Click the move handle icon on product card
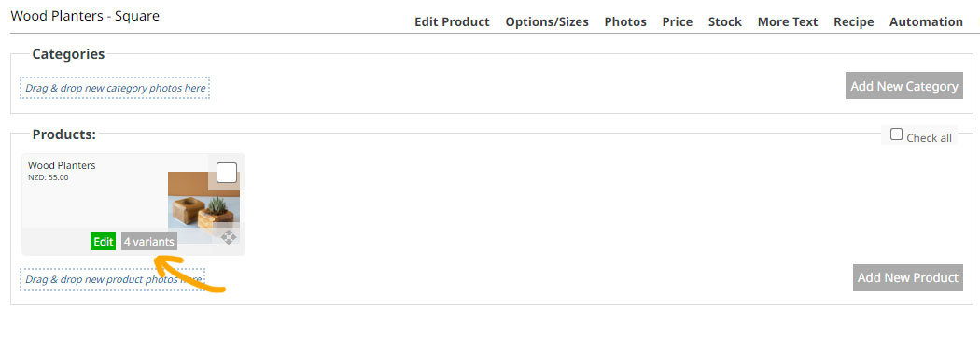This screenshot has height=338, width=980. pyautogui.click(x=229, y=237)
